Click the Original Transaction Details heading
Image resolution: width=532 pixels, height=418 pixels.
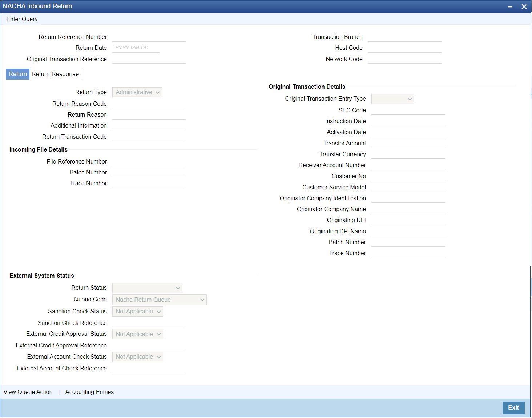307,87
